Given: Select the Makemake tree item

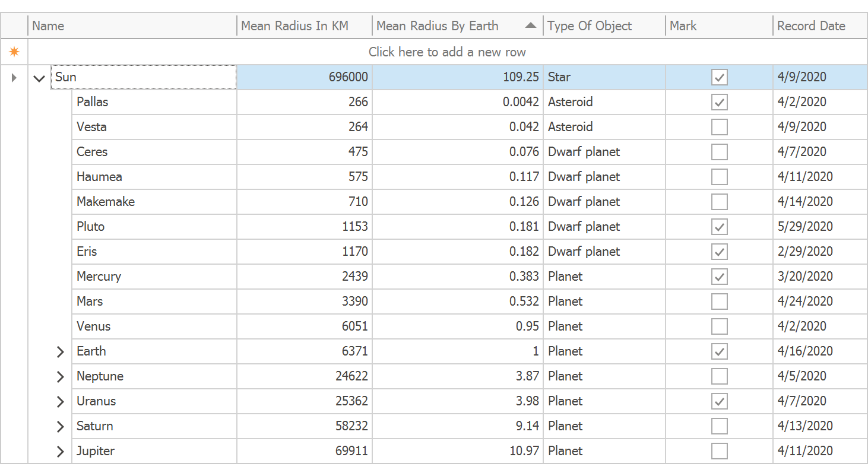Looking at the screenshot, I should (106, 202).
